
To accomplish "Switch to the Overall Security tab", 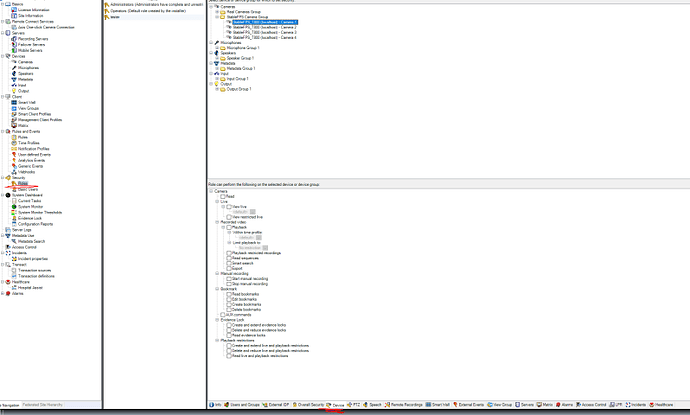I will pyautogui.click(x=303, y=405).
